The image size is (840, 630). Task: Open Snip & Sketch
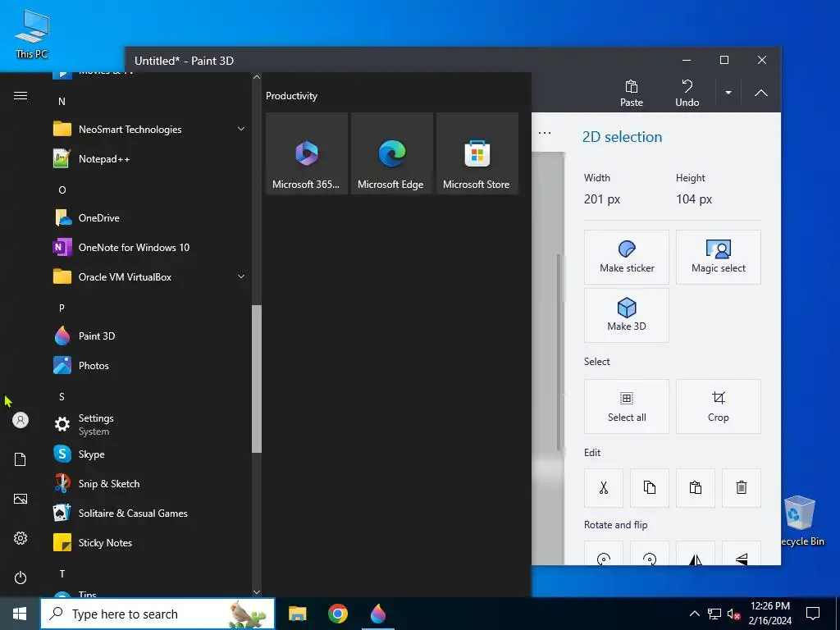(150, 484)
